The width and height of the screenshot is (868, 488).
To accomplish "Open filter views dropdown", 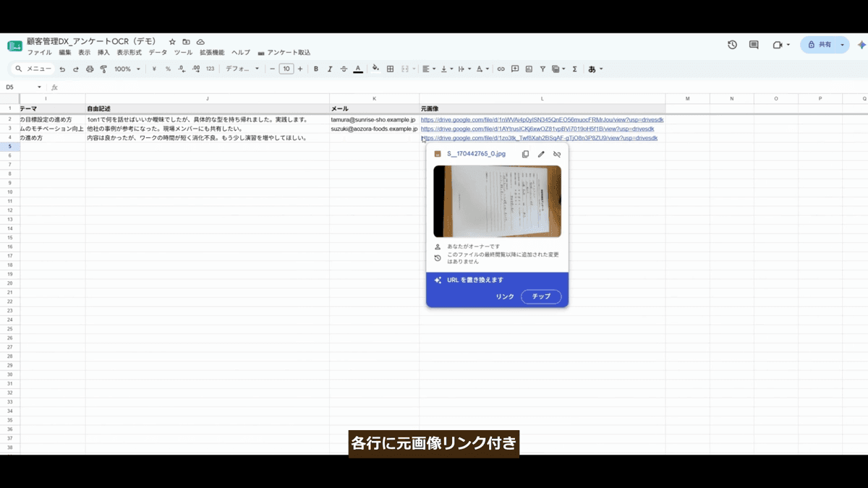I will pyautogui.click(x=558, y=69).
